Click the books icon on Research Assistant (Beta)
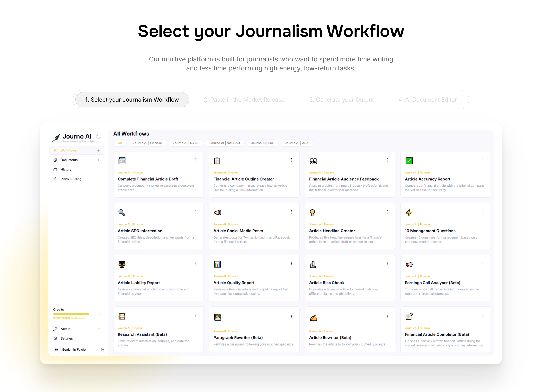The height and width of the screenshot is (392, 544). point(122,316)
